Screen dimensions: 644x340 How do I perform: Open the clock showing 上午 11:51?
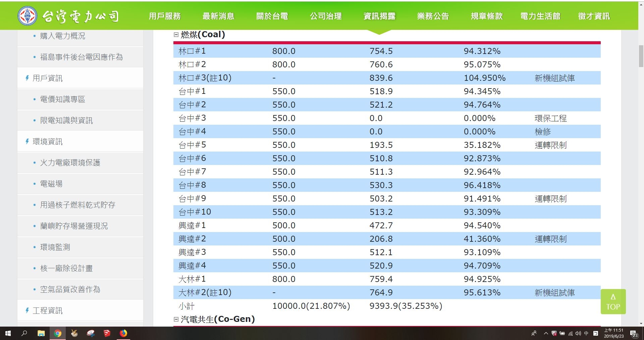click(614, 333)
